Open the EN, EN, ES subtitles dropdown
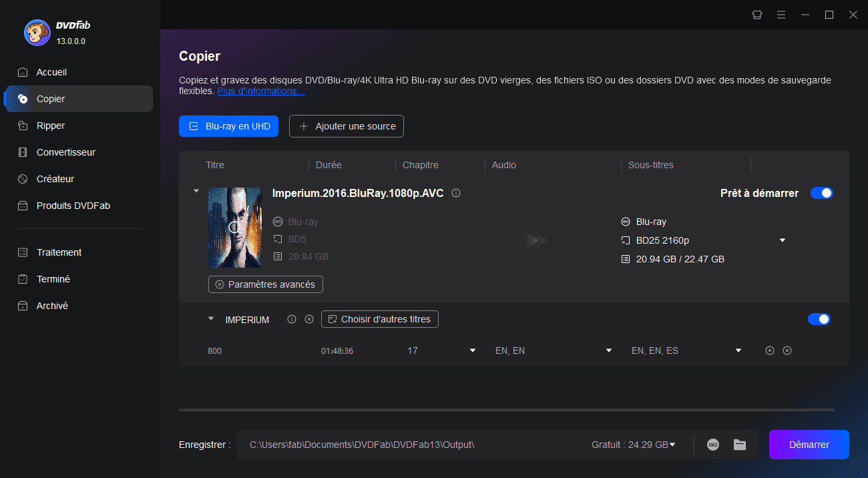The width and height of the screenshot is (868, 478). coord(738,350)
